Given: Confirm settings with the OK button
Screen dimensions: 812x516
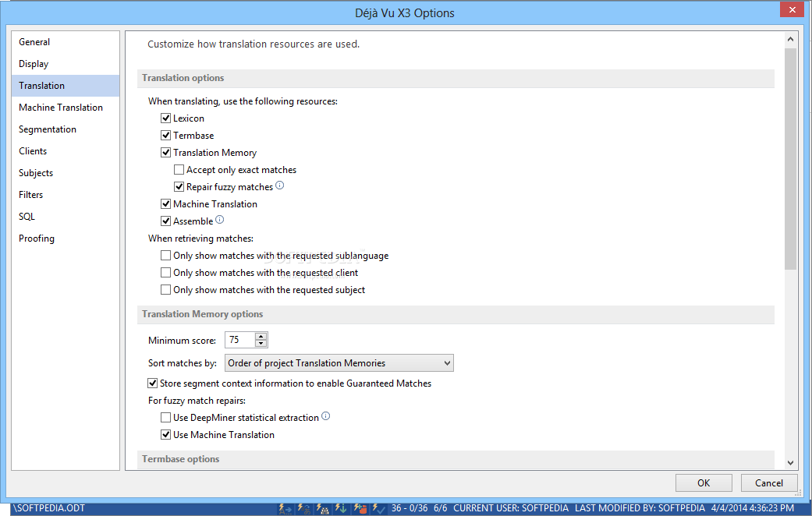Looking at the screenshot, I should (x=704, y=483).
